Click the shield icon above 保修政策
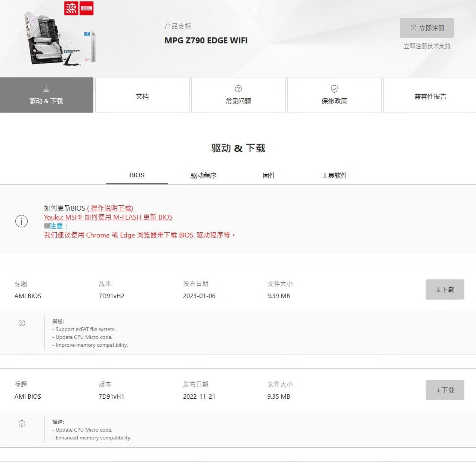 tap(334, 89)
